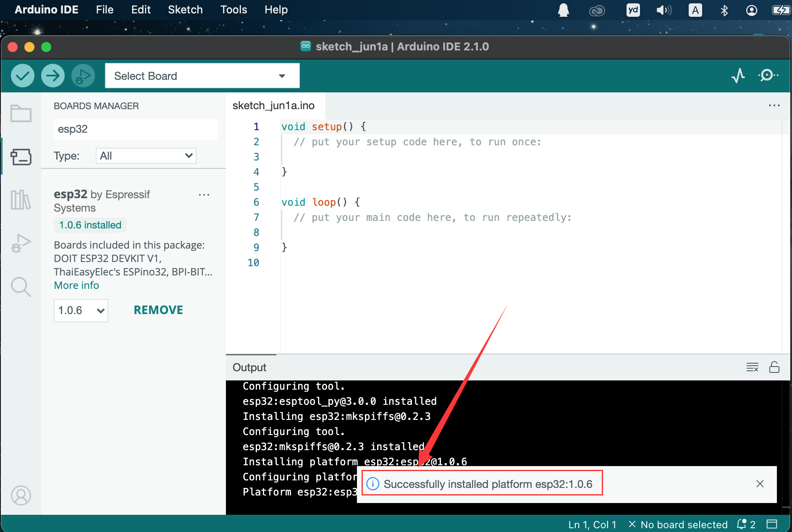Click the Ln 1, Col 1 cursor position
This screenshot has width=792, height=532.
coord(592,524)
